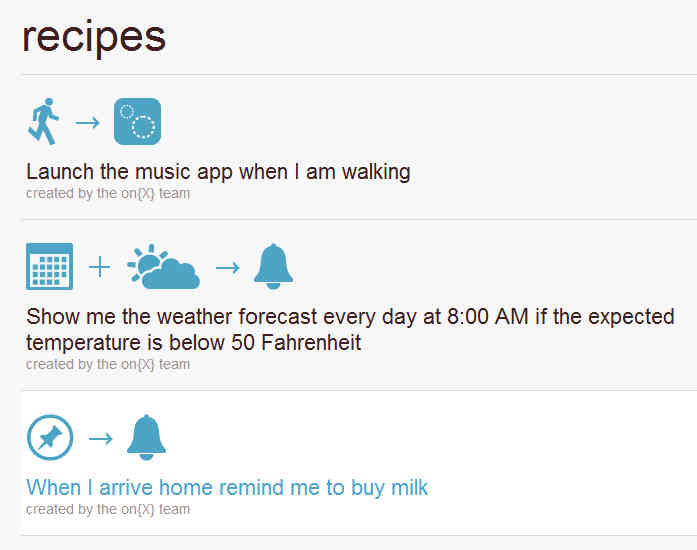Click the "recipes" page heading
Image resolution: width=697 pixels, height=550 pixels.
93,37
